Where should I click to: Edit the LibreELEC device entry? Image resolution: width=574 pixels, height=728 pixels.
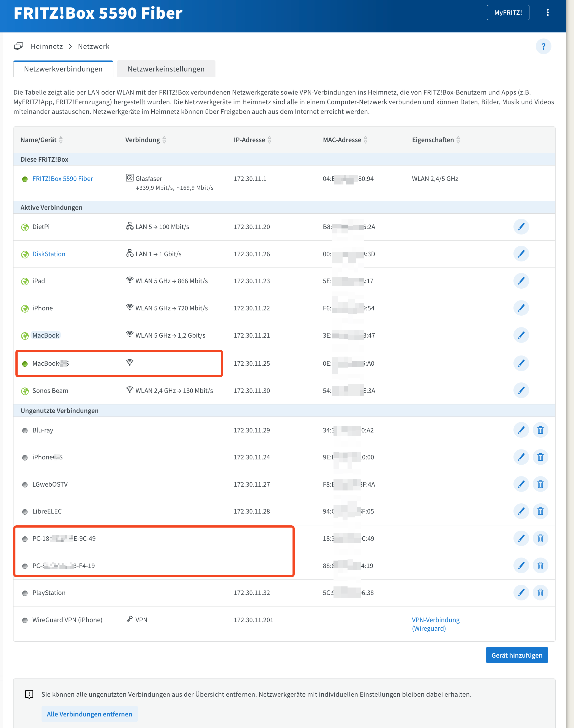(x=521, y=511)
